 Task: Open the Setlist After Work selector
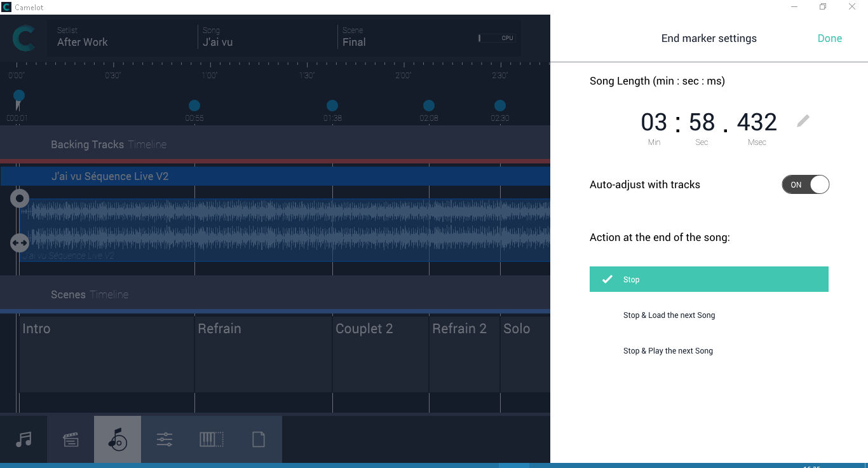[x=121, y=37]
